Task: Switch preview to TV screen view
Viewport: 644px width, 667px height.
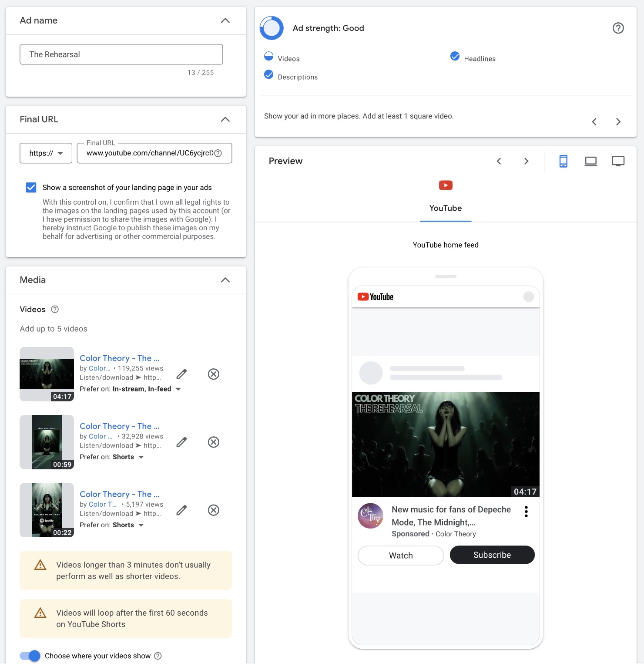Action: click(x=618, y=161)
